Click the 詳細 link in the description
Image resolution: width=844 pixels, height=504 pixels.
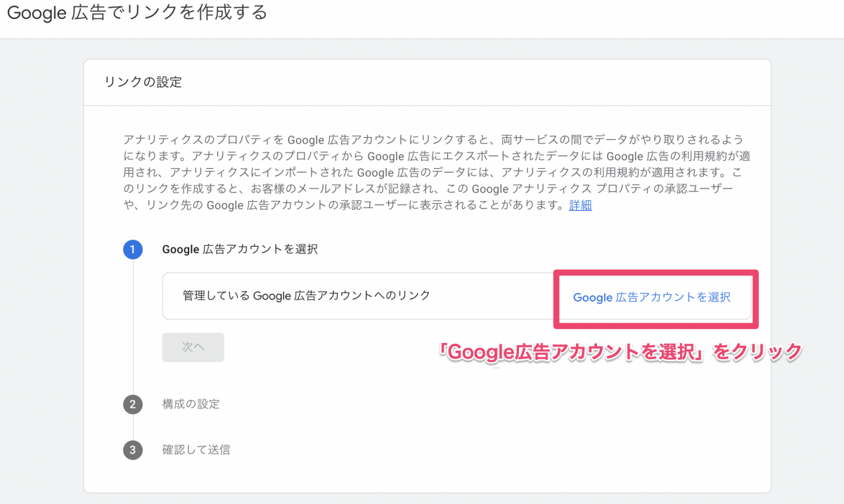tap(580, 205)
